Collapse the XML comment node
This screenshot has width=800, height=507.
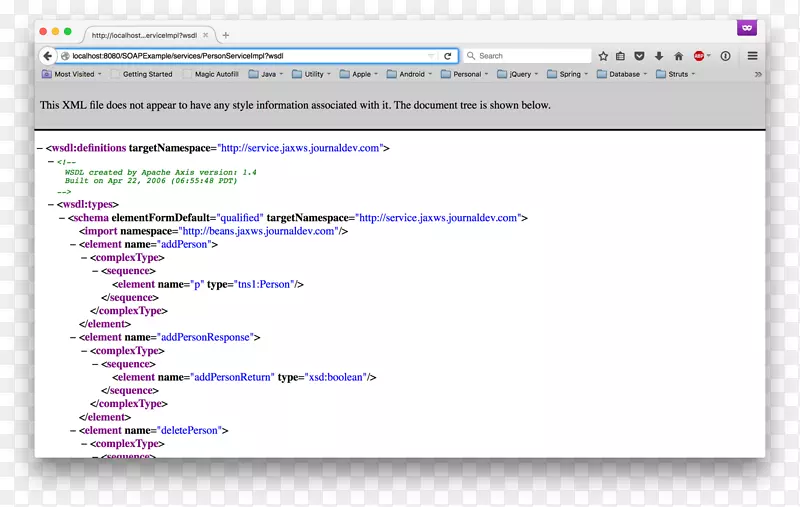[x=51, y=162]
